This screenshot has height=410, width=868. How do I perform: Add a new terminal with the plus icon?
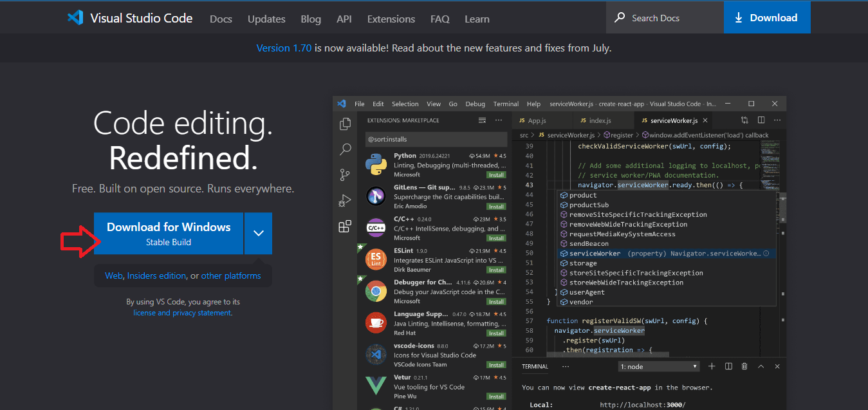712,366
